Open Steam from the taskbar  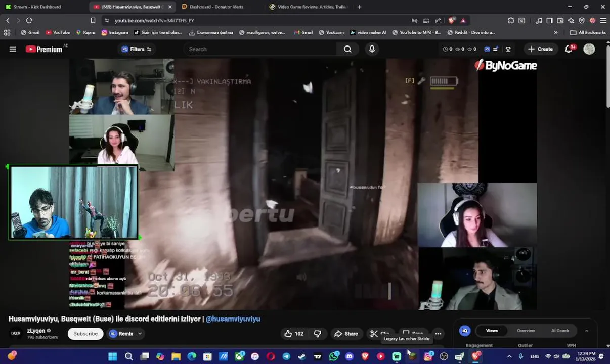[x=302, y=356]
